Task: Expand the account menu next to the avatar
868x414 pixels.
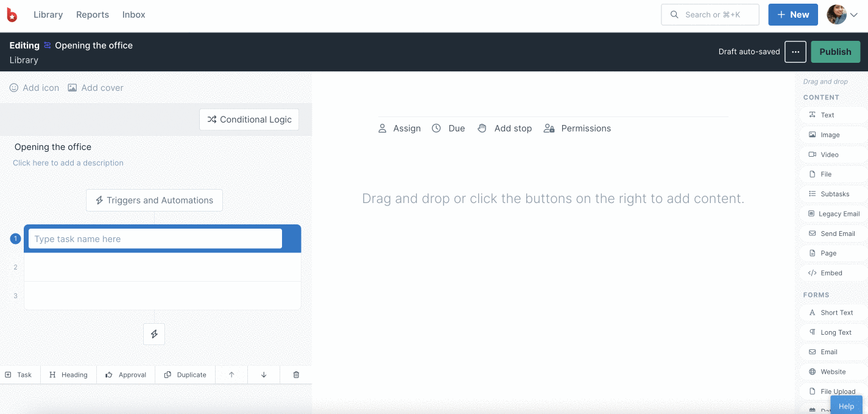Action: 855,15
